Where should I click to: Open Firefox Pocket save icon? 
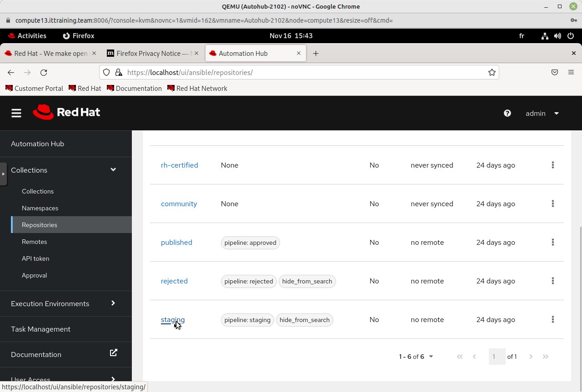(555, 72)
